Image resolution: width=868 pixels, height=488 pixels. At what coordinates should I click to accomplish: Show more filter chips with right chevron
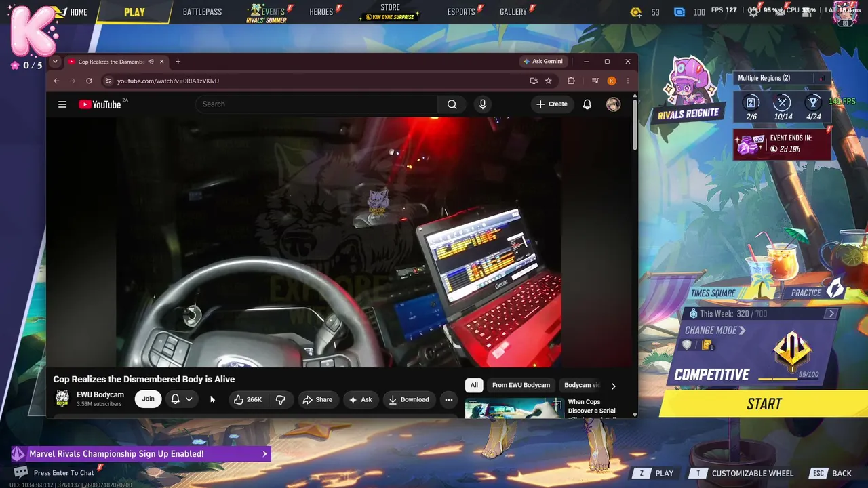coord(613,386)
